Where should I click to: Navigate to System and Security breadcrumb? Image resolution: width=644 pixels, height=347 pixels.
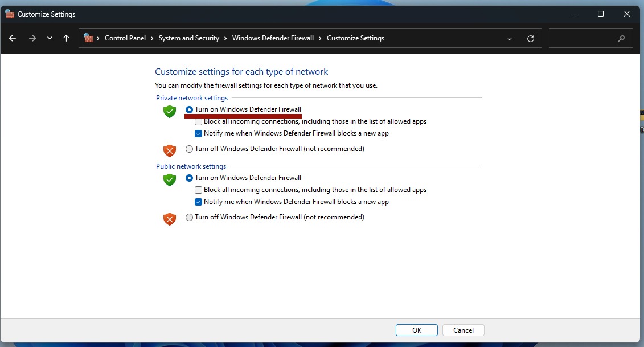click(x=189, y=38)
